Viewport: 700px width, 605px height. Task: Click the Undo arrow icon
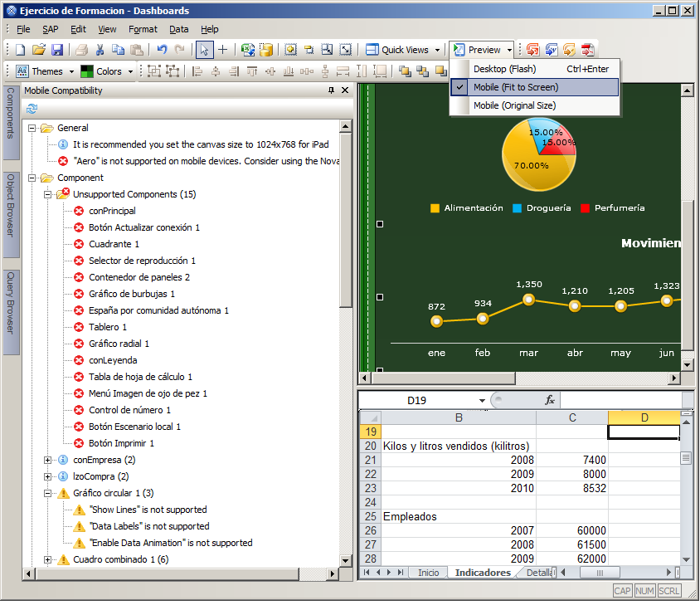pyautogui.click(x=162, y=50)
